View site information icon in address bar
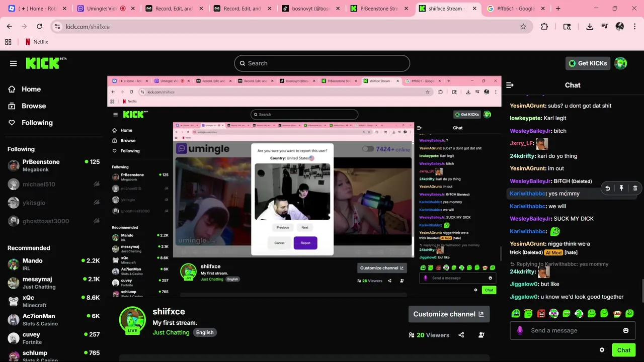This screenshot has width=644, height=362. pos(57,27)
